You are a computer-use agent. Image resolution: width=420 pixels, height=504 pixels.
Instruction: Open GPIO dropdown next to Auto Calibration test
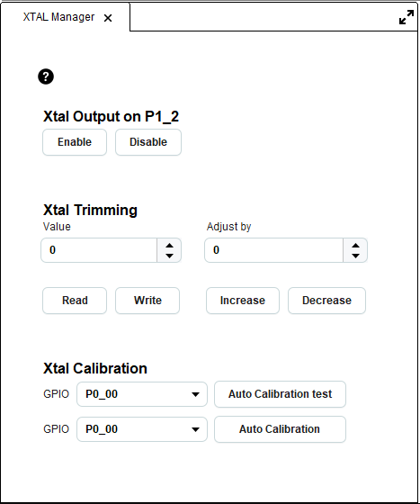tap(142, 394)
